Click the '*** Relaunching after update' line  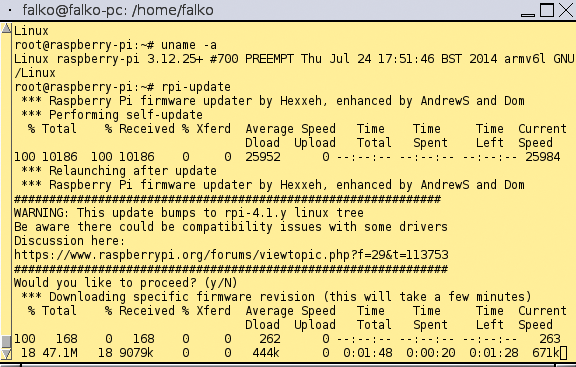click(x=119, y=171)
